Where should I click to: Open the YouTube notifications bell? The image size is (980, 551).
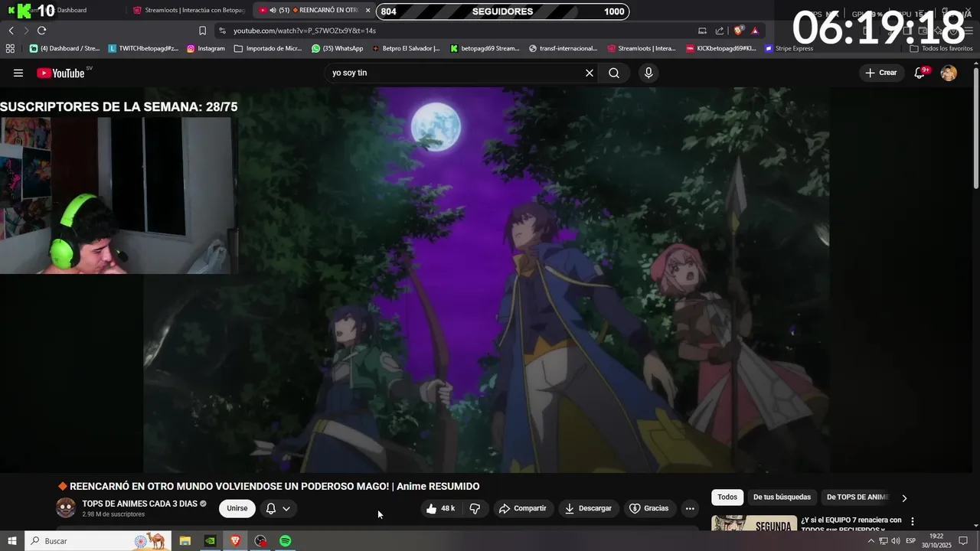coord(920,73)
